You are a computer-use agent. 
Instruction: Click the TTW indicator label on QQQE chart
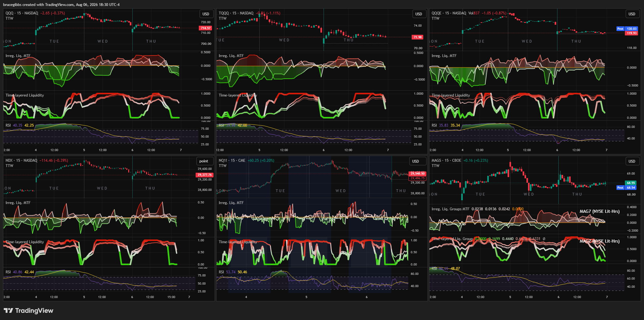pyautogui.click(x=435, y=18)
